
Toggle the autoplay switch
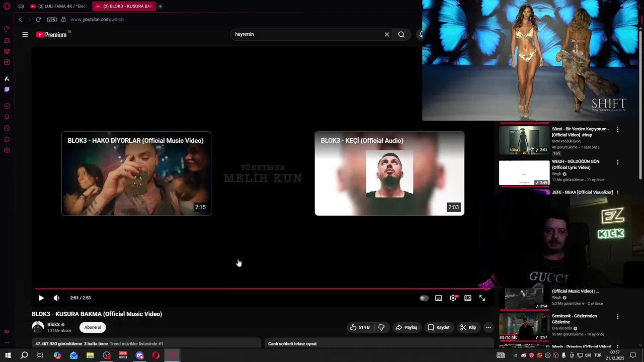point(424,298)
